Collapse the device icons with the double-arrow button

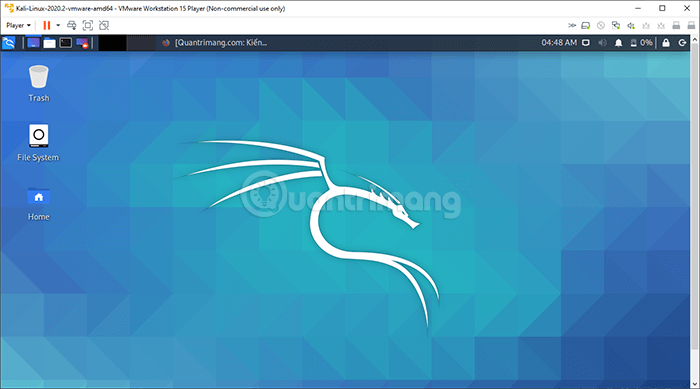(x=572, y=25)
